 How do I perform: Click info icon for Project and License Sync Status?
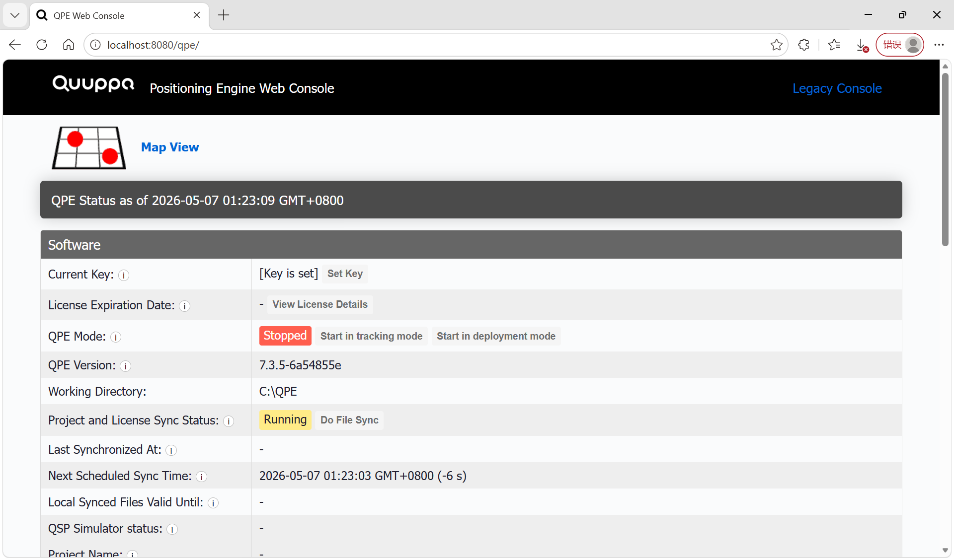point(229,421)
